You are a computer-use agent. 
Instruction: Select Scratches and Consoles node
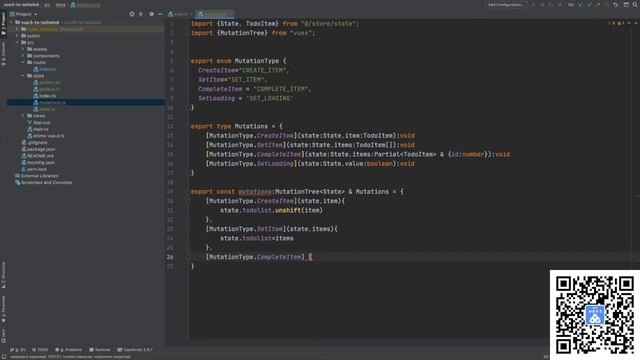point(43,182)
